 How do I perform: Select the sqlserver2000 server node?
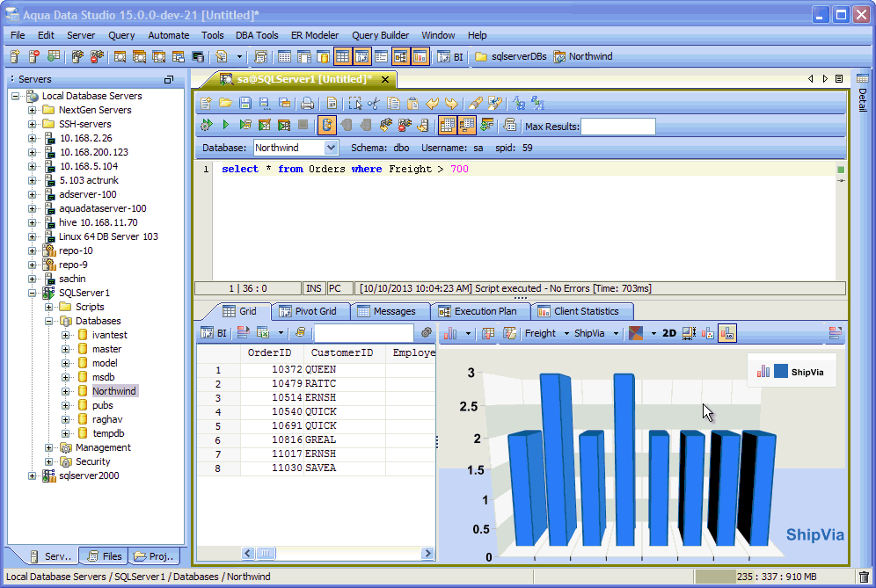coord(89,475)
